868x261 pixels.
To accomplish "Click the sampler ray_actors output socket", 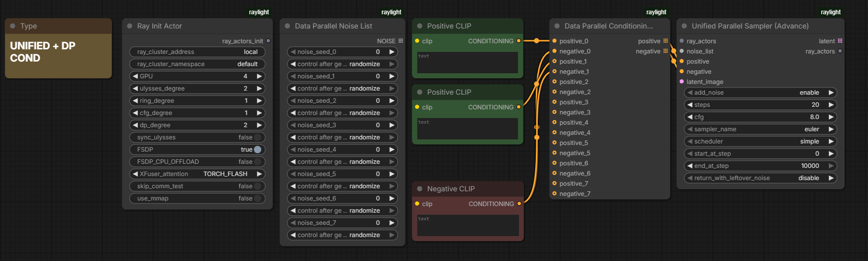I will (x=840, y=51).
